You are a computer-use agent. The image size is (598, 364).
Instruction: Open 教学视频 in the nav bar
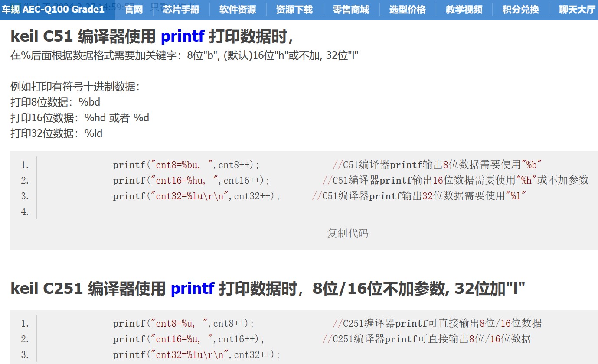(464, 9)
